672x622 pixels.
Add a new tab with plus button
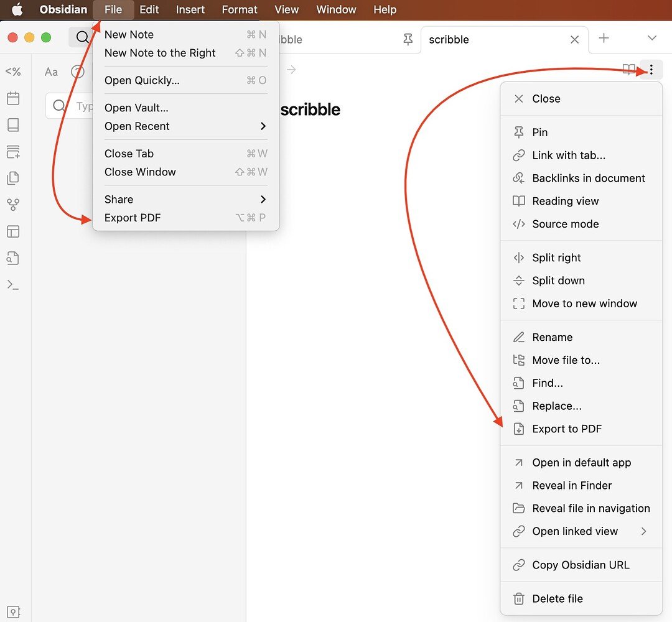[604, 39]
